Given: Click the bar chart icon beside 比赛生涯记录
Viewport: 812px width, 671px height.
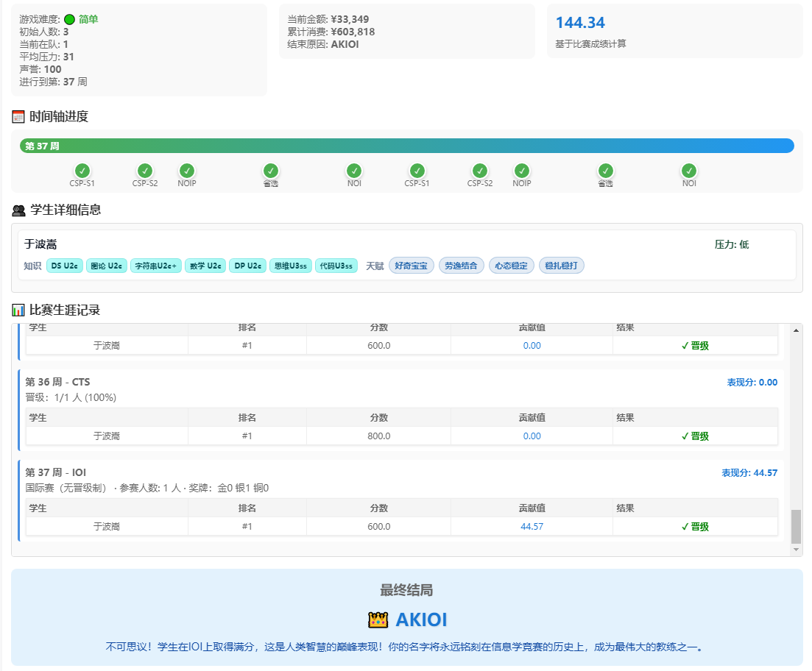Looking at the screenshot, I should click(x=18, y=310).
